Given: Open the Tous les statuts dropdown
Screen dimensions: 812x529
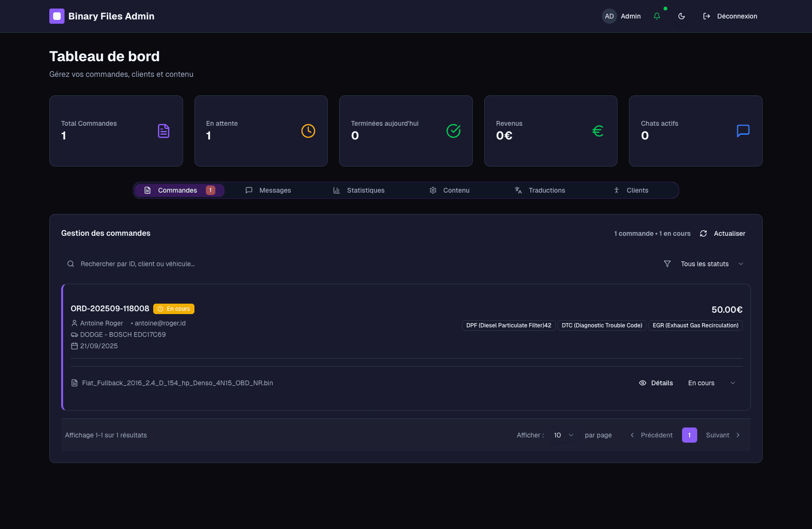Looking at the screenshot, I should 704,264.
